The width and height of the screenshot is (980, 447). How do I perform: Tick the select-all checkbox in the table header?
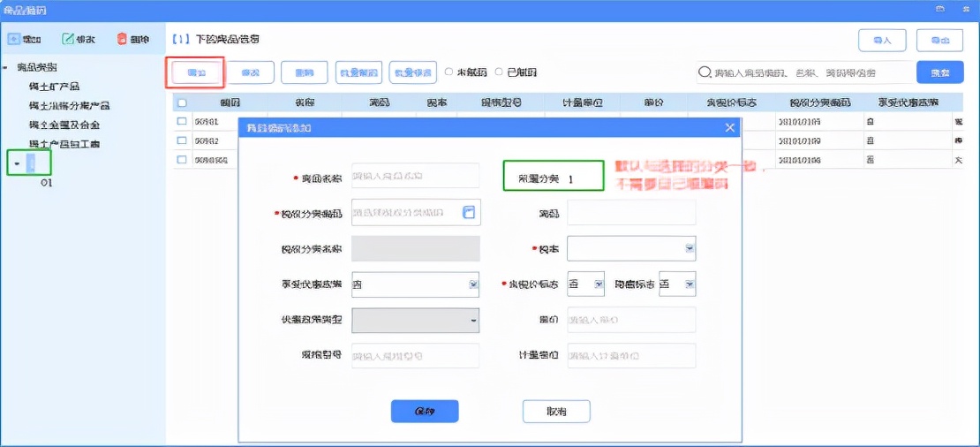[182, 102]
